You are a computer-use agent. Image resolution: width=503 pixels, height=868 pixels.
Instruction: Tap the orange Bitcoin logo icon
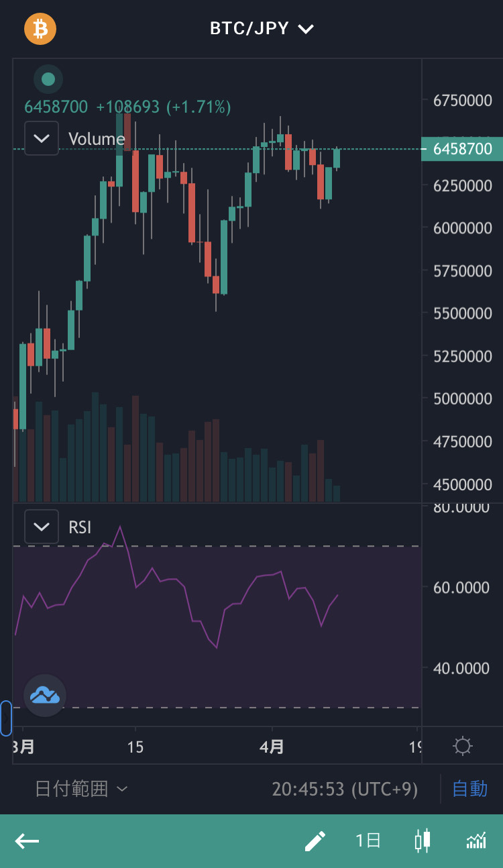tap(40, 29)
